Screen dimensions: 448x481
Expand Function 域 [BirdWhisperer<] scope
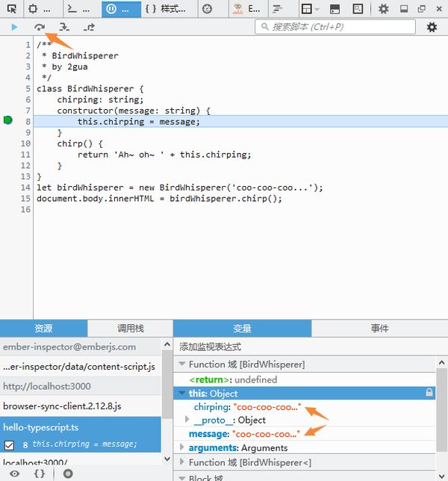[182, 462]
